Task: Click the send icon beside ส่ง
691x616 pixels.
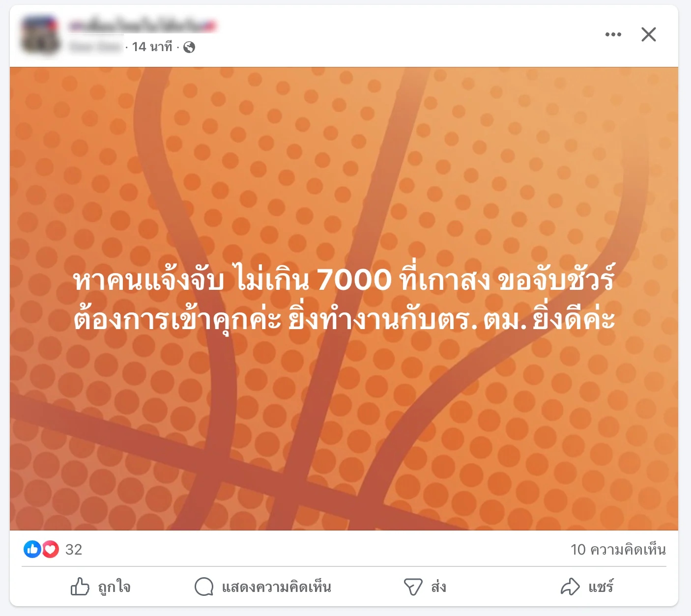Action: (413, 587)
